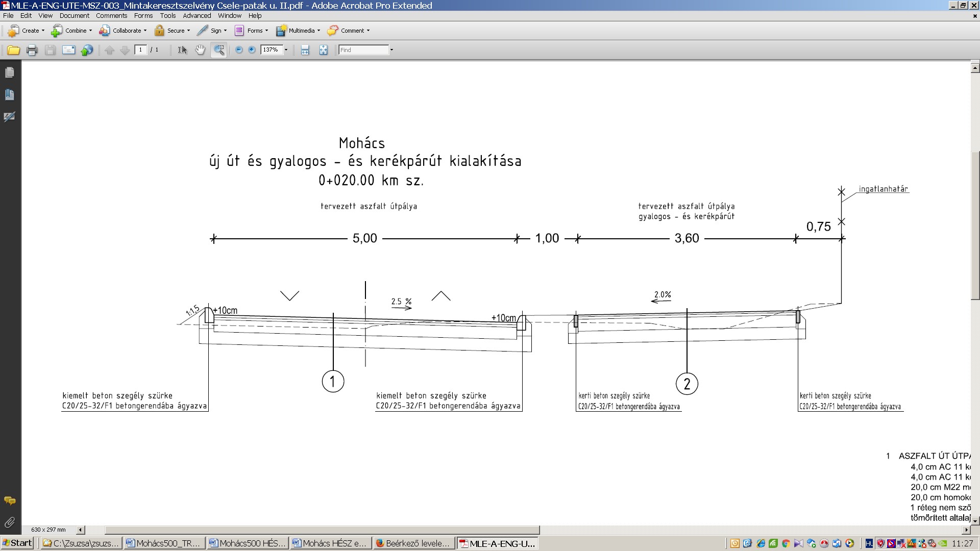Open the Bookmarks panel in sidebar
Screen dimensions: 980x551
9,95
